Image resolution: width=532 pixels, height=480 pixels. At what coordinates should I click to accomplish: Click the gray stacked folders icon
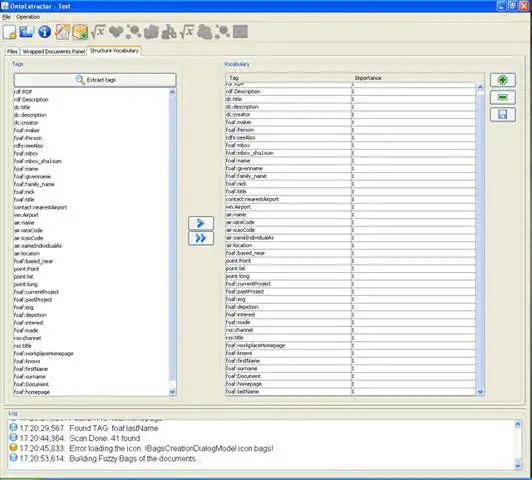pyautogui.click(x=151, y=32)
